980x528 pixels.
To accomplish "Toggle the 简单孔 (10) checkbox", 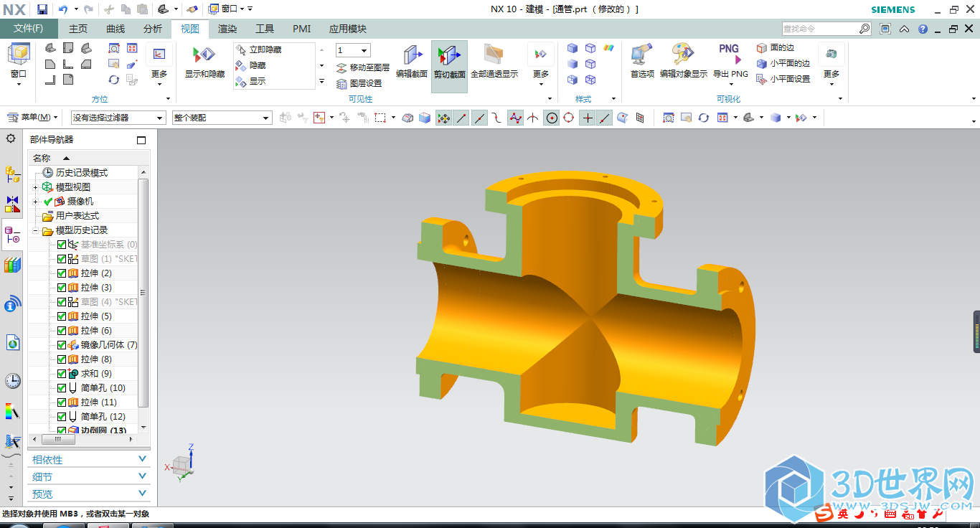I will [62, 388].
